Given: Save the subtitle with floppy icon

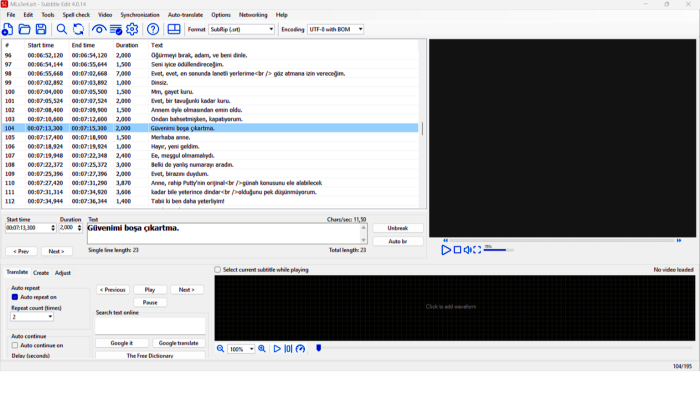Looking at the screenshot, I should pos(41,29).
